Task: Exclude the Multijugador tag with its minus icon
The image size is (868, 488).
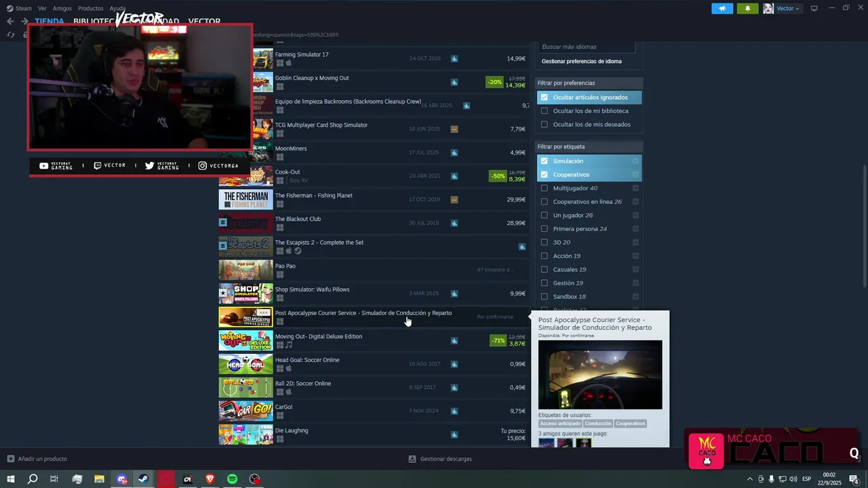Action: coord(635,188)
